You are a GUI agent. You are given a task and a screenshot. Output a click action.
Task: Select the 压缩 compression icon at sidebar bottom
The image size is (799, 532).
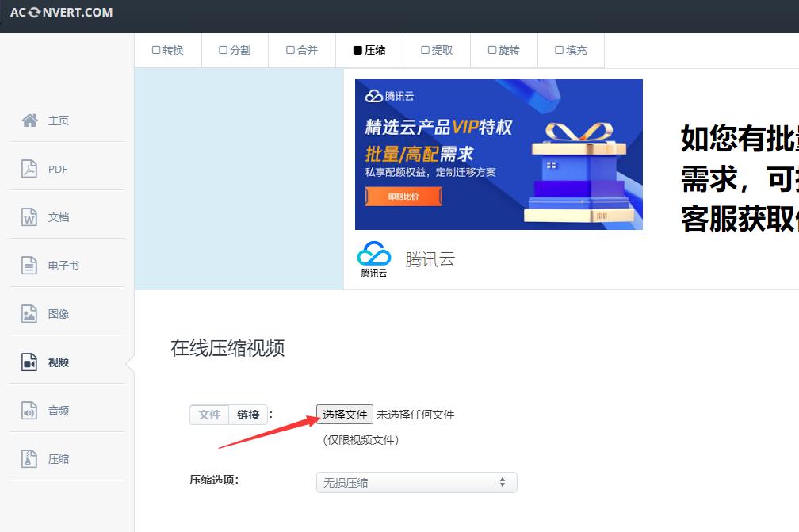(29, 458)
